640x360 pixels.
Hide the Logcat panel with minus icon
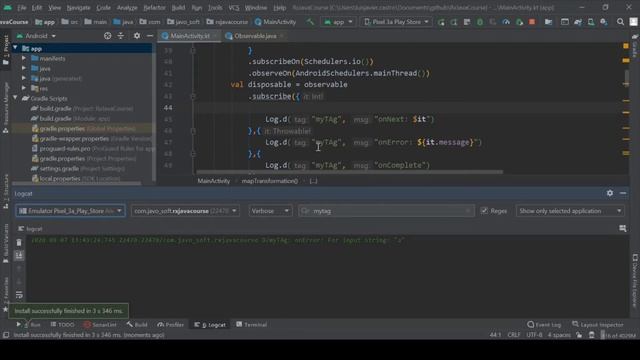[623, 193]
